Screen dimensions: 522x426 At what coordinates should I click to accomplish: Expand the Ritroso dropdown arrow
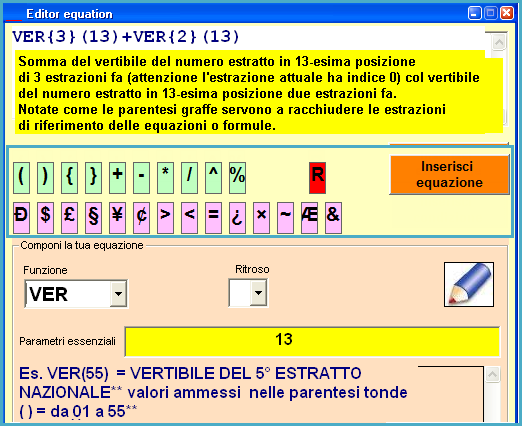point(258,293)
